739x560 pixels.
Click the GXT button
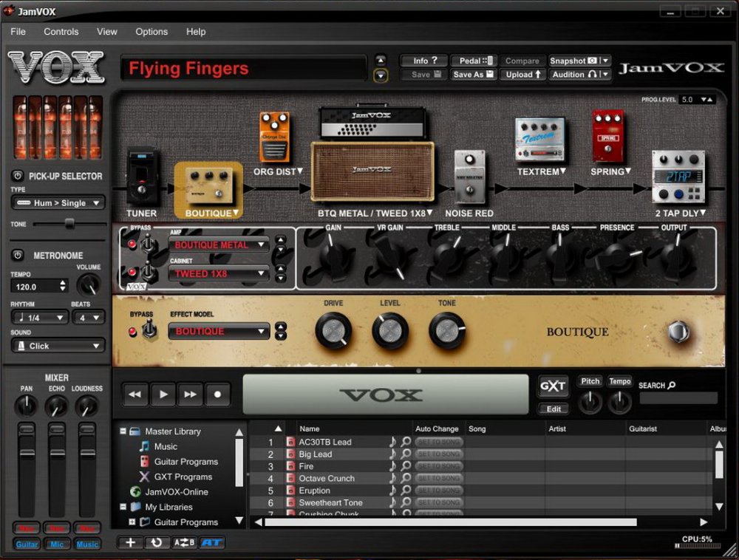[x=553, y=386]
